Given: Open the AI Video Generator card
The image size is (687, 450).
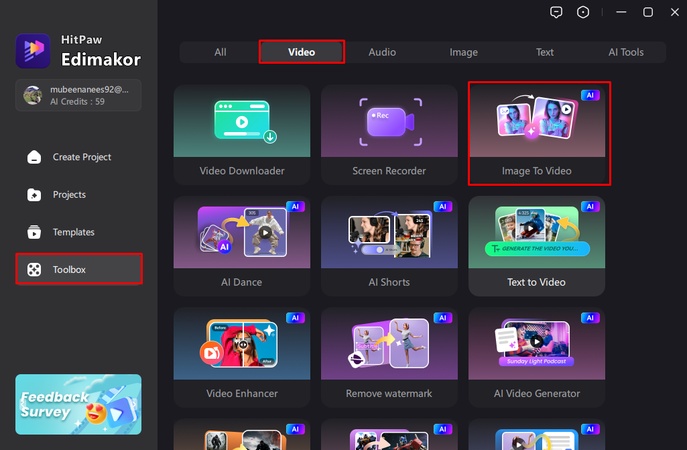Looking at the screenshot, I should [x=537, y=357].
